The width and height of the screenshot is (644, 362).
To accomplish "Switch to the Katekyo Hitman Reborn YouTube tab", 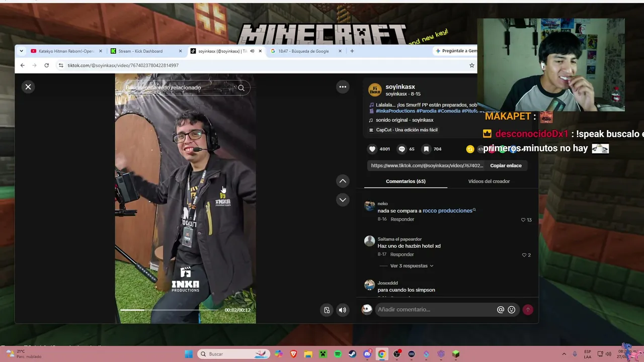I will (x=66, y=51).
